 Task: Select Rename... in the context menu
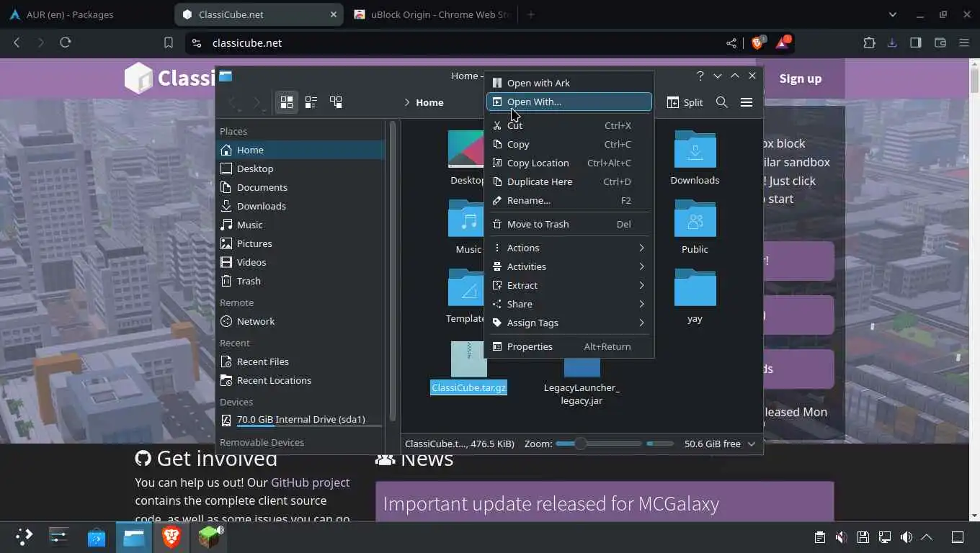[569, 200]
